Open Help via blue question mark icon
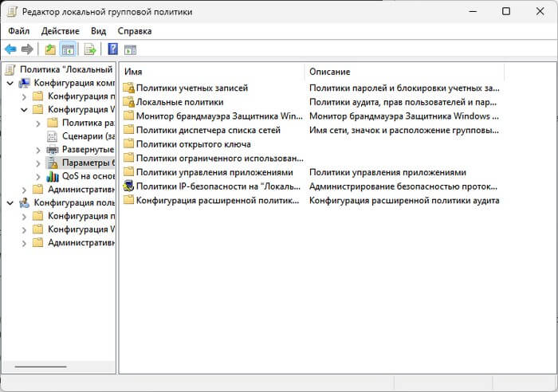The width and height of the screenshot is (558, 392). [112, 49]
